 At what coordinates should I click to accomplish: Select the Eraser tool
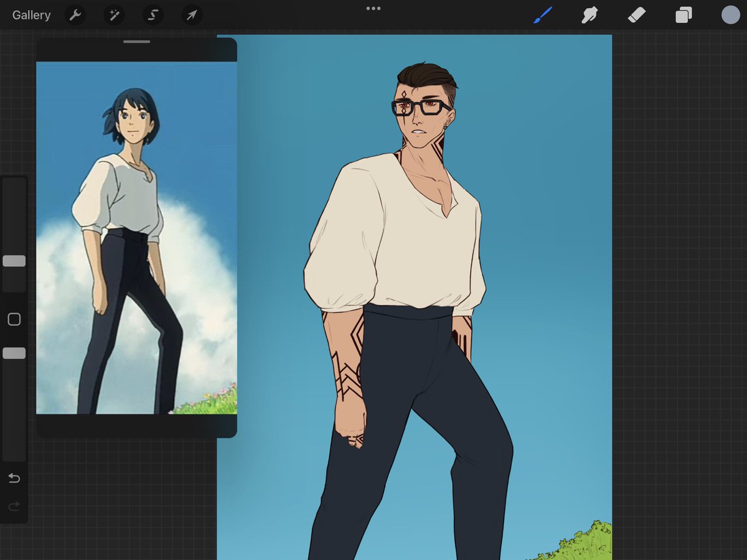[x=637, y=15]
